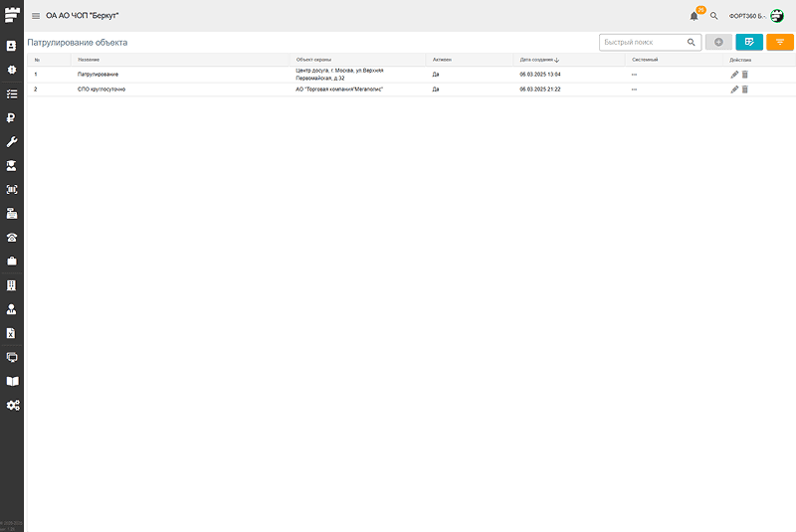Click the date 06.03.2025 13:04 cell

coord(540,75)
